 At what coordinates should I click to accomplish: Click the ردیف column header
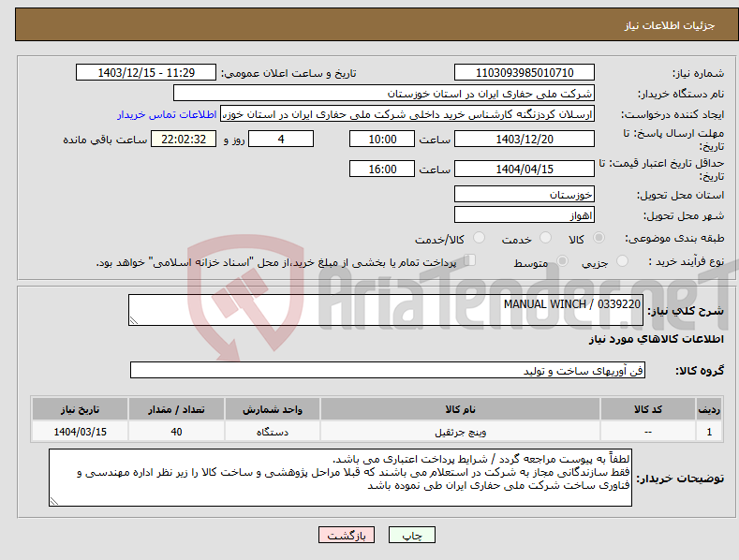point(709,409)
